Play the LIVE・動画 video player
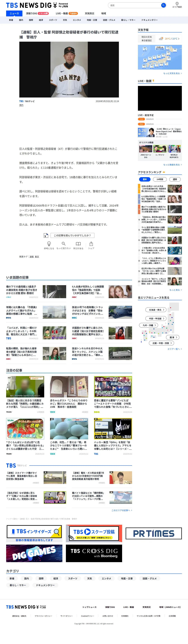 160,98
